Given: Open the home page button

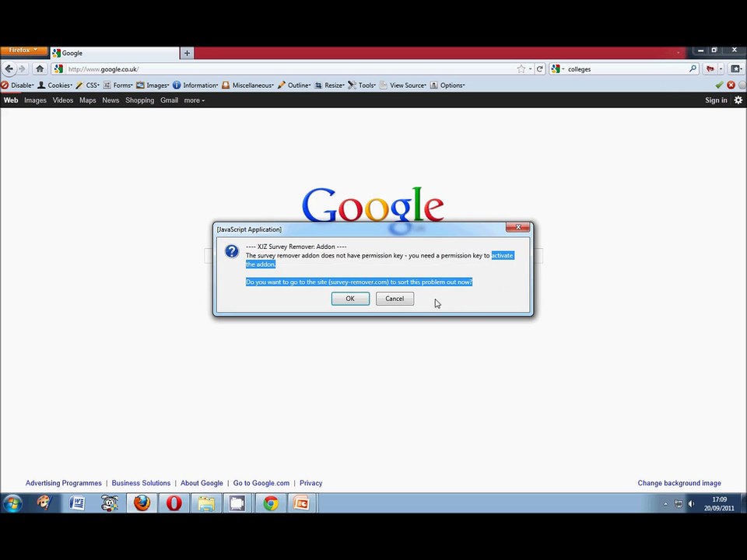Looking at the screenshot, I should pos(40,69).
